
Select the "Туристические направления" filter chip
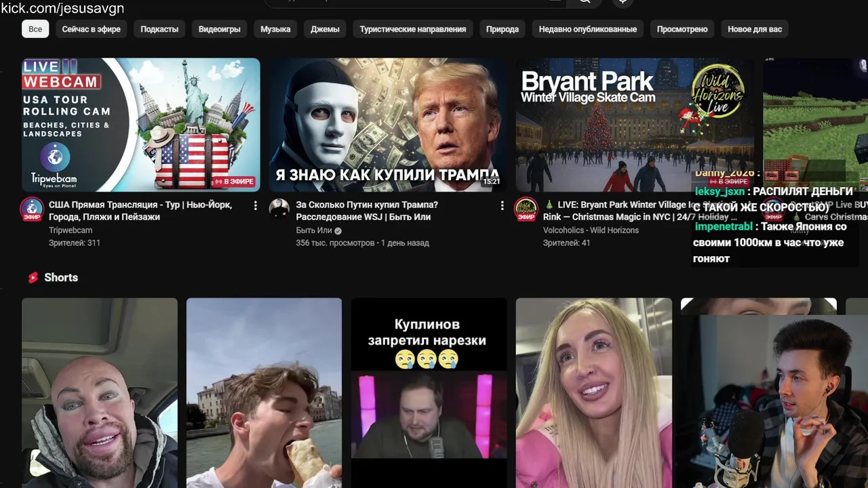click(413, 29)
